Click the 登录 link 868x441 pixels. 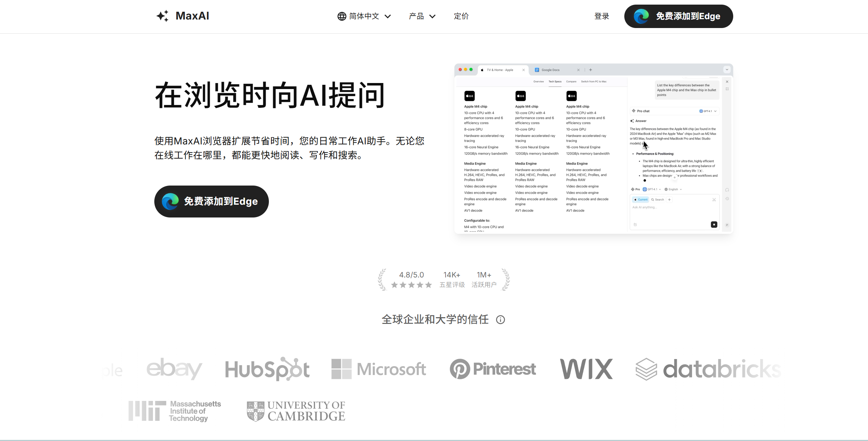point(602,16)
